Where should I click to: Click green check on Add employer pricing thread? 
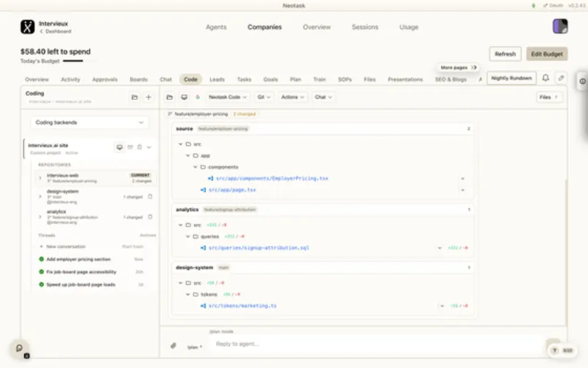[x=42, y=259]
